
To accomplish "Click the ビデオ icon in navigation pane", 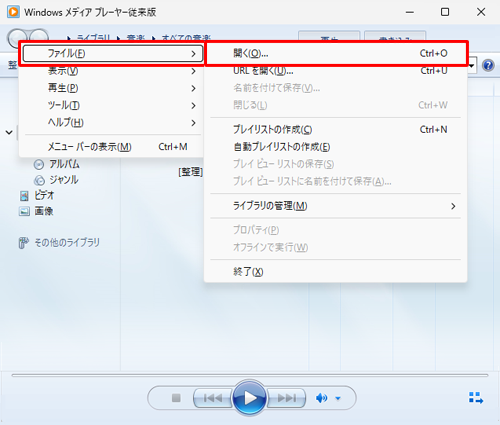I will [x=24, y=196].
